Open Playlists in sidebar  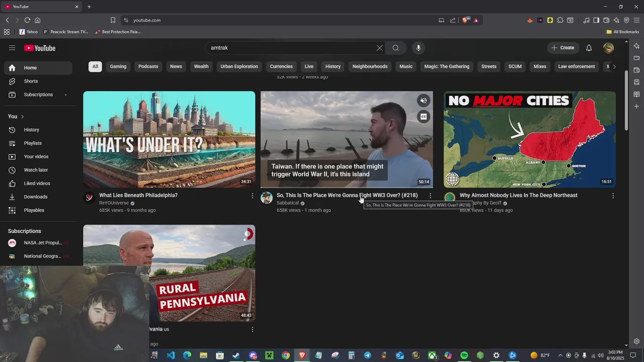pyautogui.click(x=38, y=143)
